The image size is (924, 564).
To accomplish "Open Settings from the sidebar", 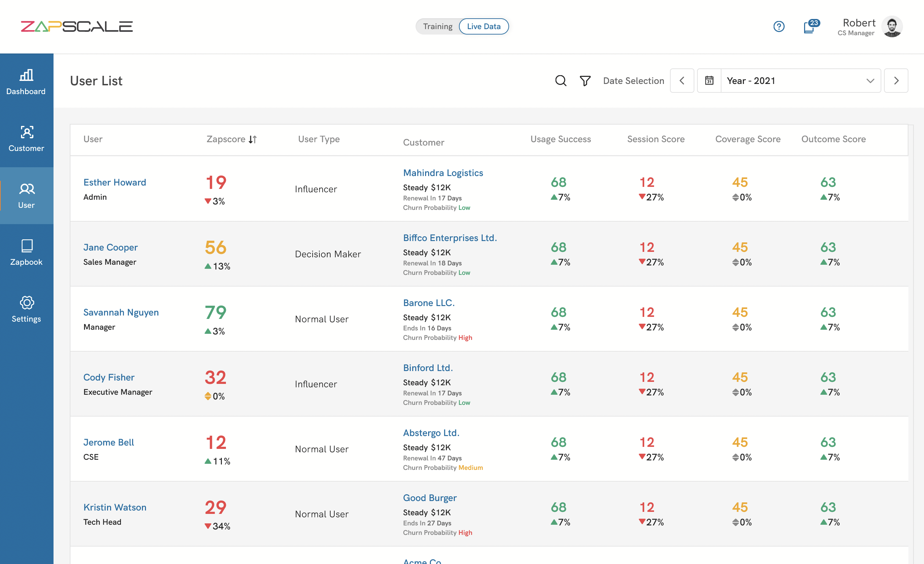I will (26, 309).
